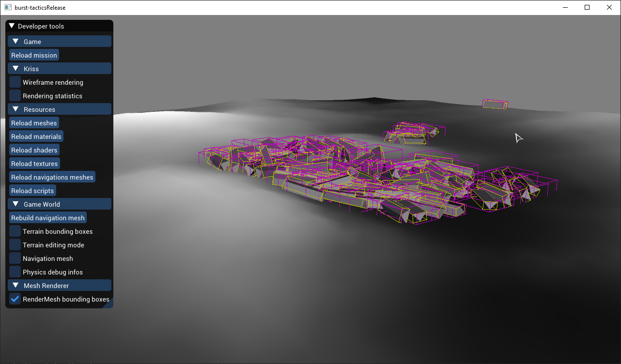Collapse the Mesh Renderer section
Viewport: 621px width, 364px height.
click(x=16, y=286)
